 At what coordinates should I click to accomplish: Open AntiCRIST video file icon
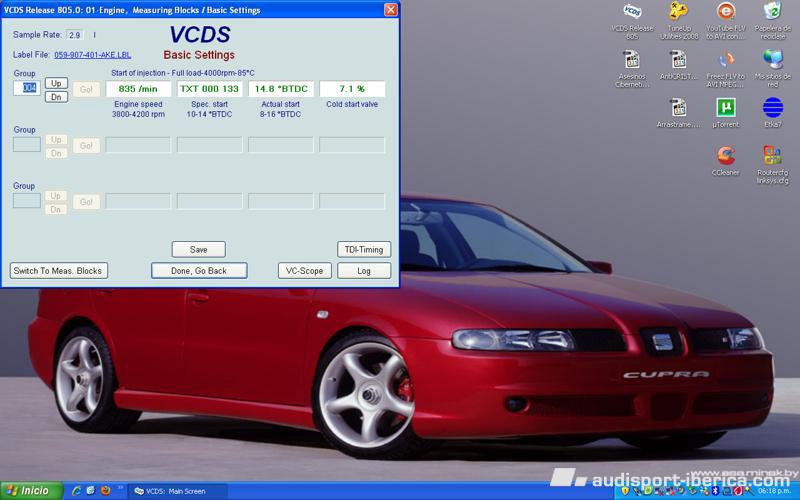(679, 65)
